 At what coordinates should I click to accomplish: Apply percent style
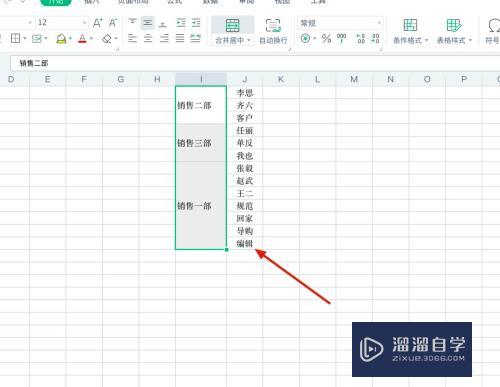(326, 38)
